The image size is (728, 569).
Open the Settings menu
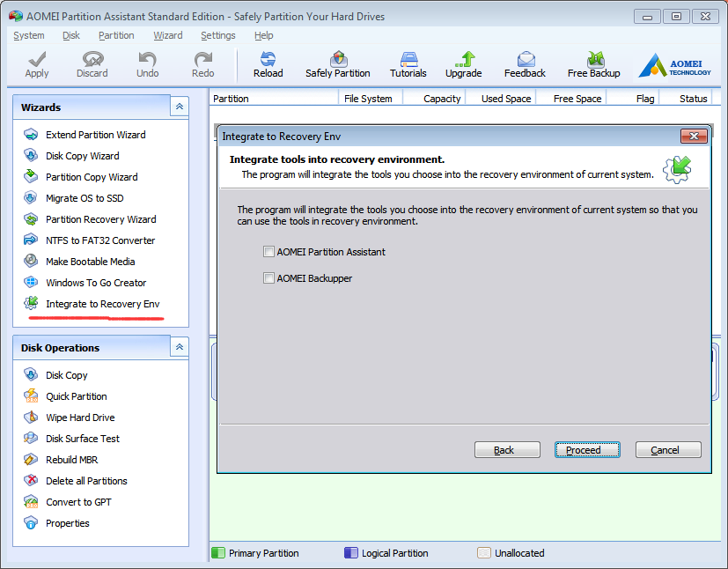[x=217, y=35]
